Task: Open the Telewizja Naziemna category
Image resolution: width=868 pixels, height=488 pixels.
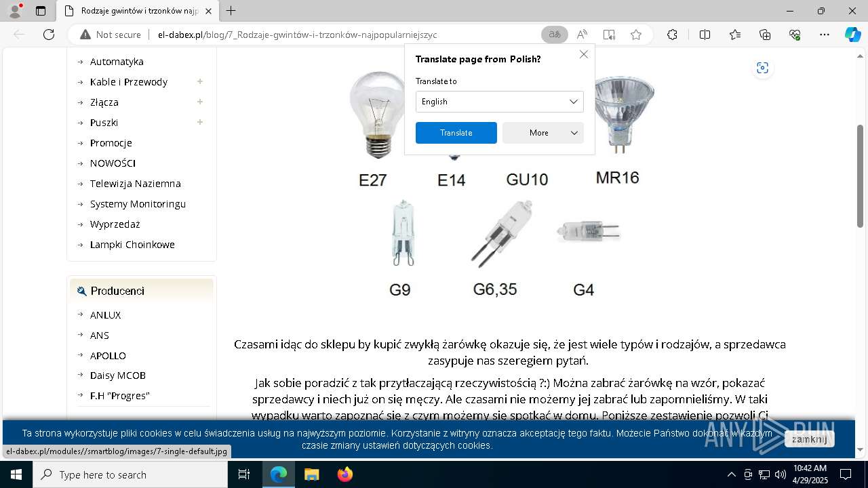Action: pyautogui.click(x=135, y=184)
